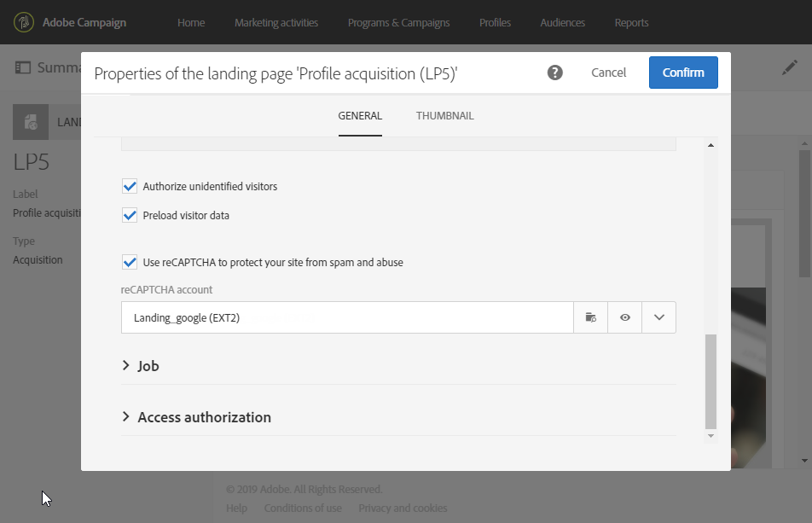
Task: Open Privacy and cookies footer link
Action: (x=403, y=508)
